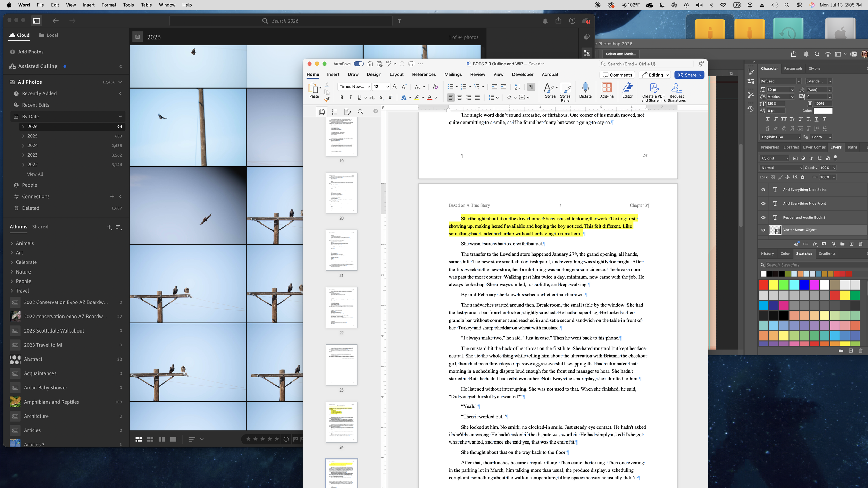This screenshot has width=868, height=488.
Task: Click View All under By Date
Action: pyautogui.click(x=35, y=174)
